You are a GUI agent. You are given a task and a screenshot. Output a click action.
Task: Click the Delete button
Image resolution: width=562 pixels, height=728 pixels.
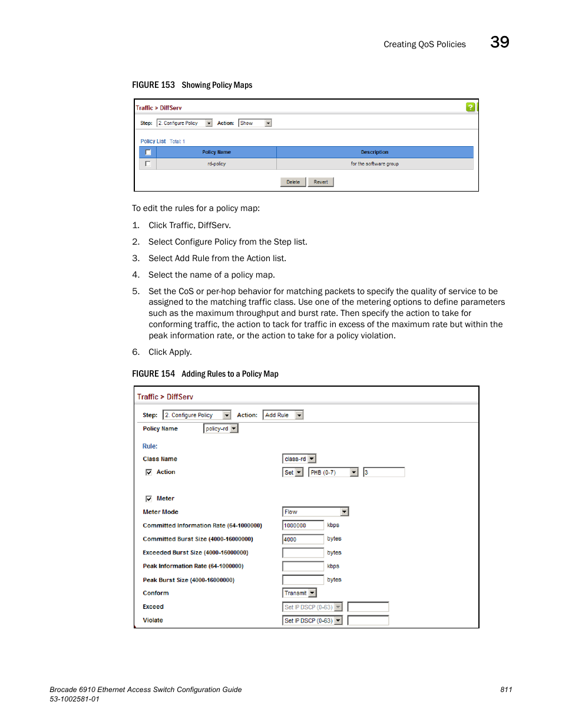293,182
